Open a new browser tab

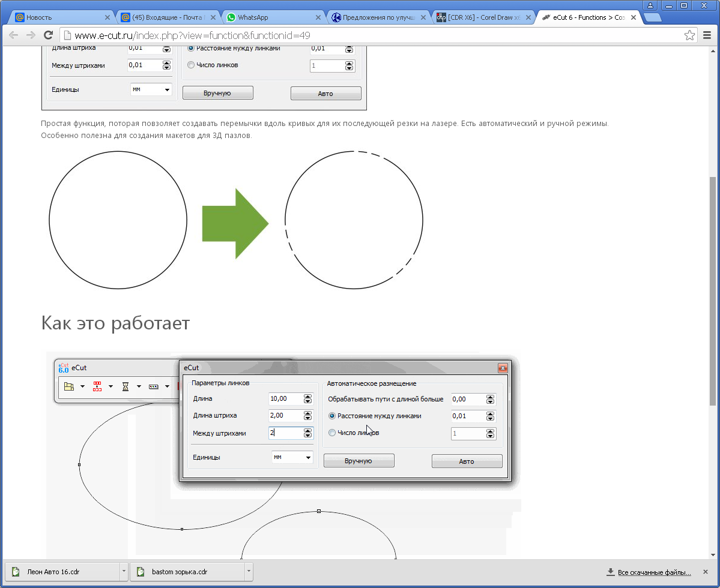pos(653,17)
